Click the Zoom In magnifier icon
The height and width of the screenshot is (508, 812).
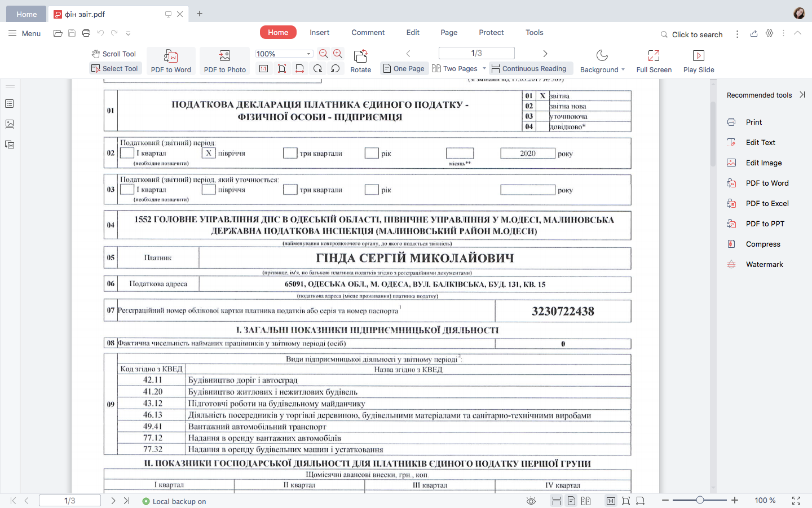(x=338, y=54)
